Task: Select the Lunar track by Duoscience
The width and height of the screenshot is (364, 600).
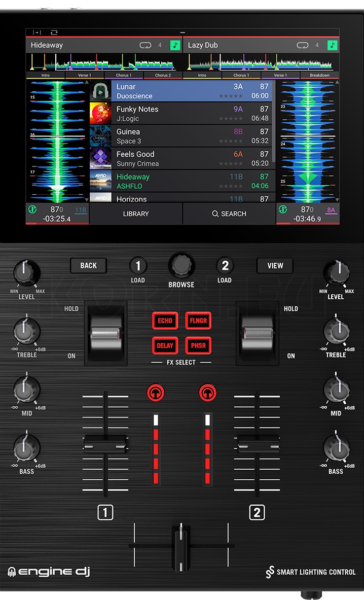Action: [181, 91]
